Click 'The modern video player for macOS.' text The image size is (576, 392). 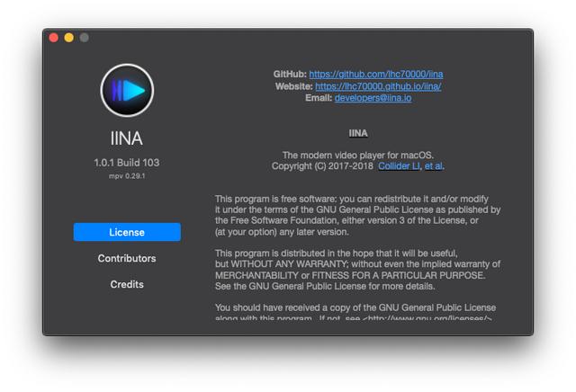tap(358, 155)
